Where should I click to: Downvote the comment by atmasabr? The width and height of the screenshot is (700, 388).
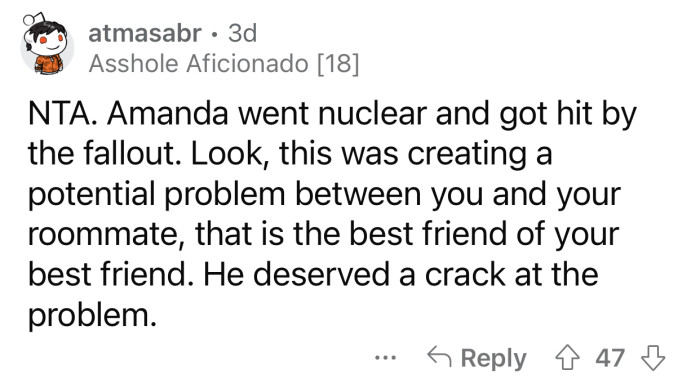pyautogui.click(x=653, y=358)
